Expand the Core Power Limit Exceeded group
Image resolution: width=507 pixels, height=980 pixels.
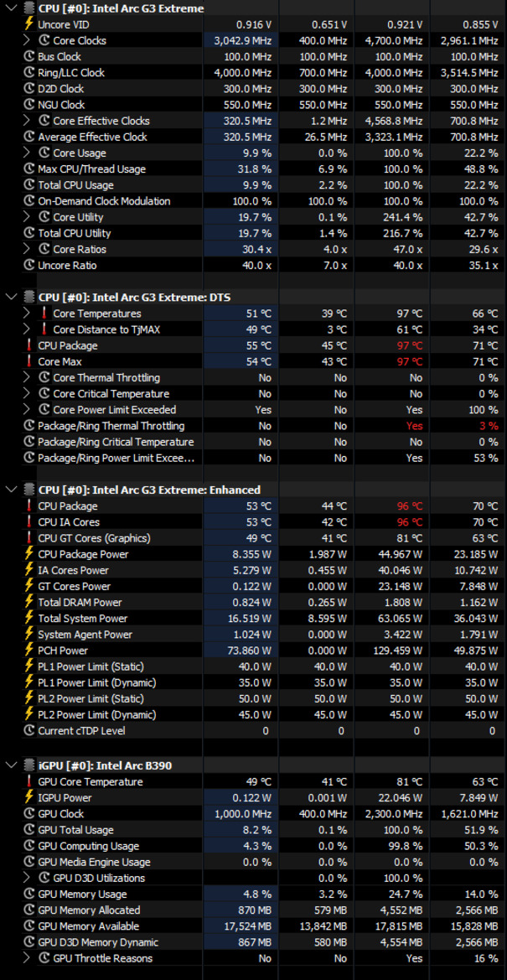point(26,409)
